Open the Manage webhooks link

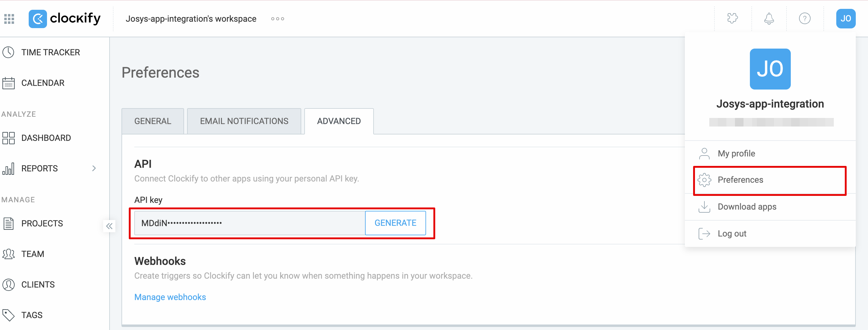coord(170,297)
